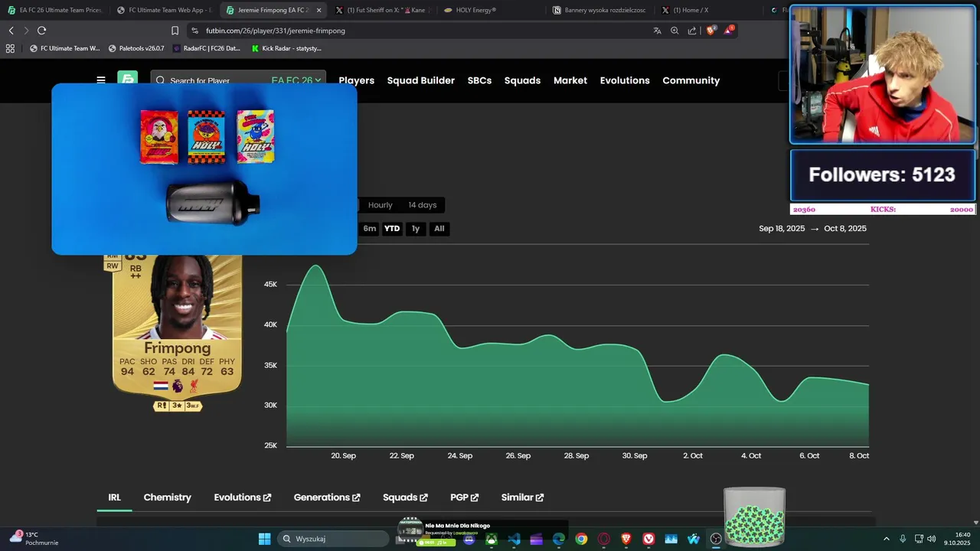Open the browser apps grid icon

(x=10, y=48)
